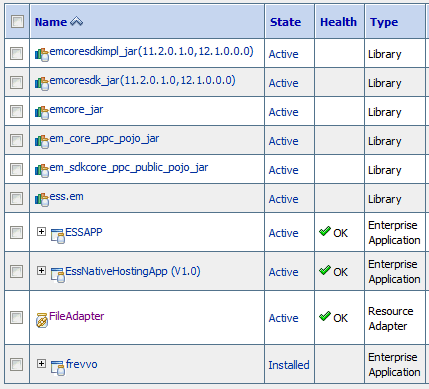Viewport: 429px width, 389px height.
Task: Click OK health text in FileAdapter row
Action: (340, 318)
